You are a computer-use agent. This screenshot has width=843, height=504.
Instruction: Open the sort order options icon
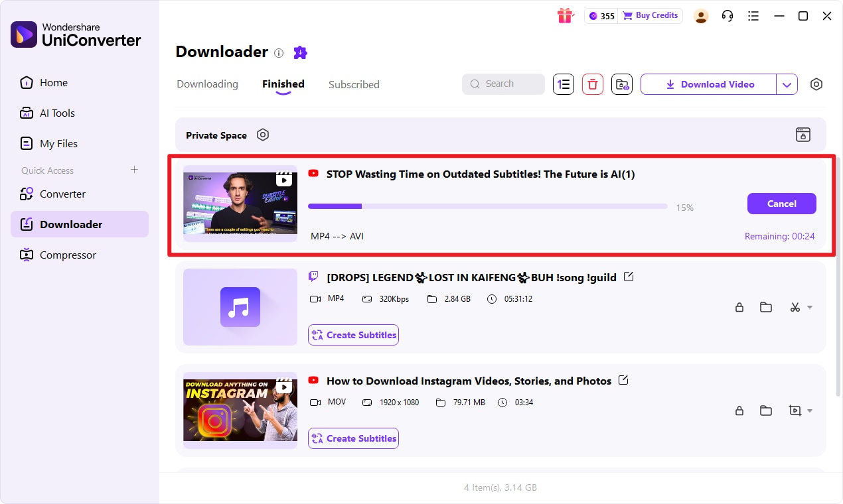563,84
